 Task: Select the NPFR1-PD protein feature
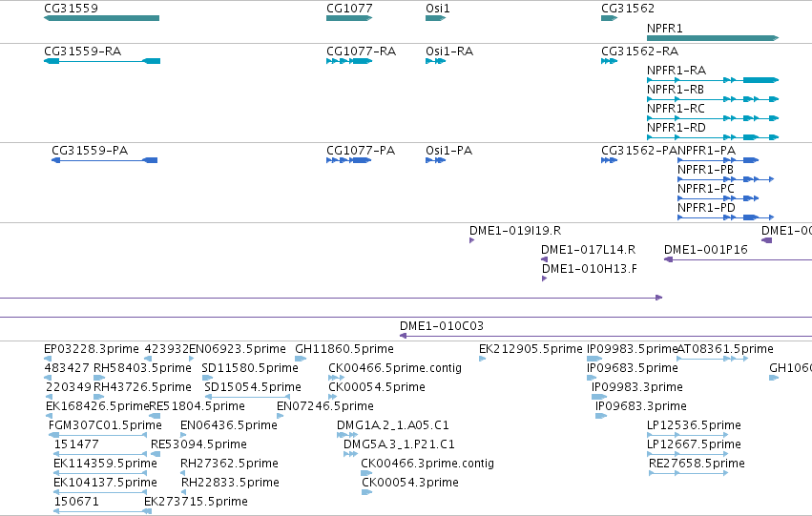tap(725, 217)
